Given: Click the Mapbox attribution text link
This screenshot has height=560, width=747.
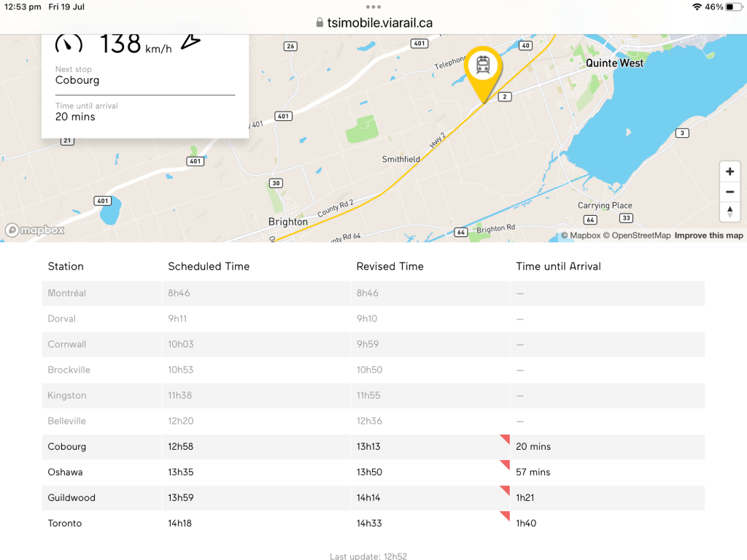Looking at the screenshot, I should pyautogui.click(x=581, y=236).
